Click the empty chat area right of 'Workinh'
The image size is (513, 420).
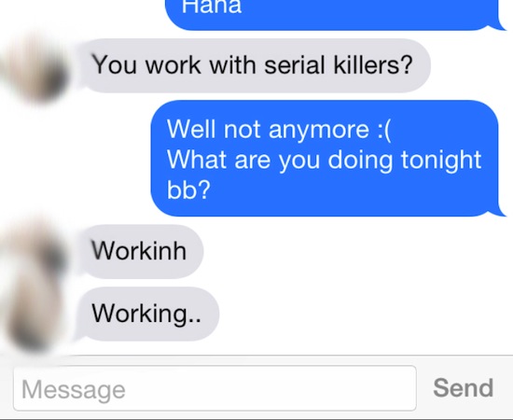point(356,251)
